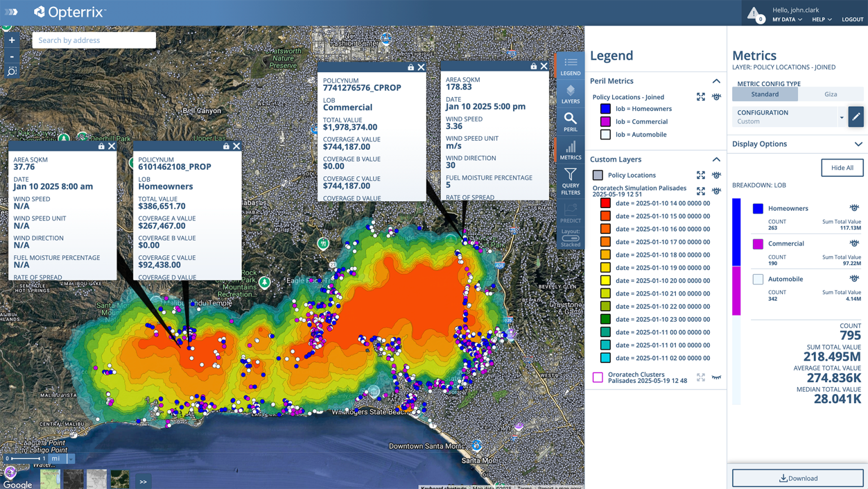Click the edit pencil beside Configuration
Screen dimensions: 868x489
[856, 116]
